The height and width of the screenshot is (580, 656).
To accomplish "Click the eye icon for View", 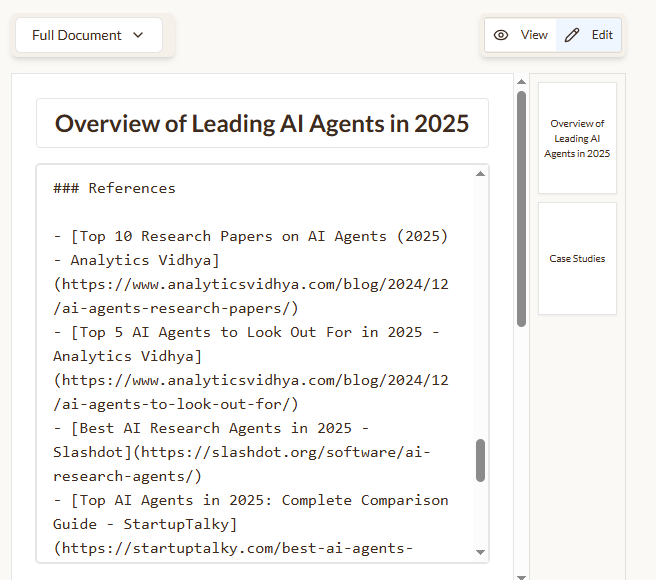I will click(x=501, y=35).
